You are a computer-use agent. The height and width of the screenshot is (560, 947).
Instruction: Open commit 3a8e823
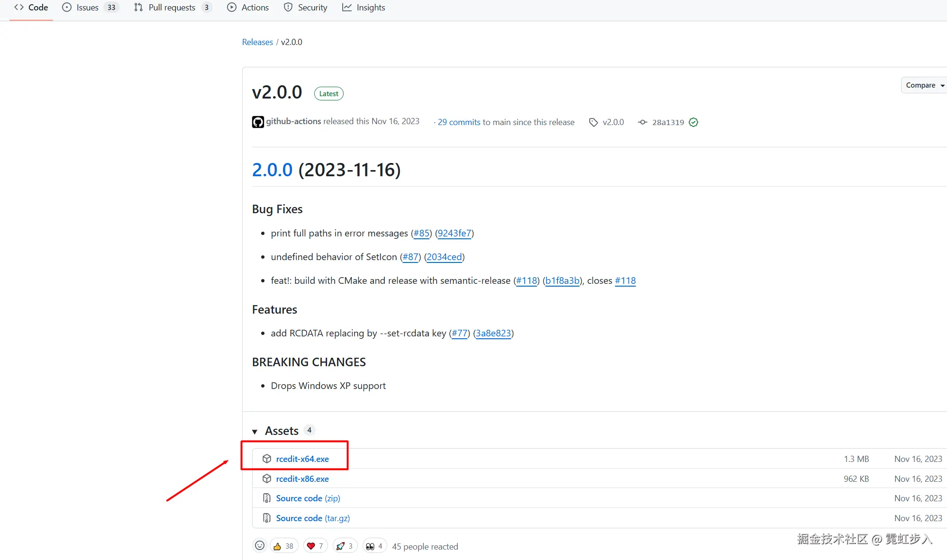pyautogui.click(x=493, y=333)
